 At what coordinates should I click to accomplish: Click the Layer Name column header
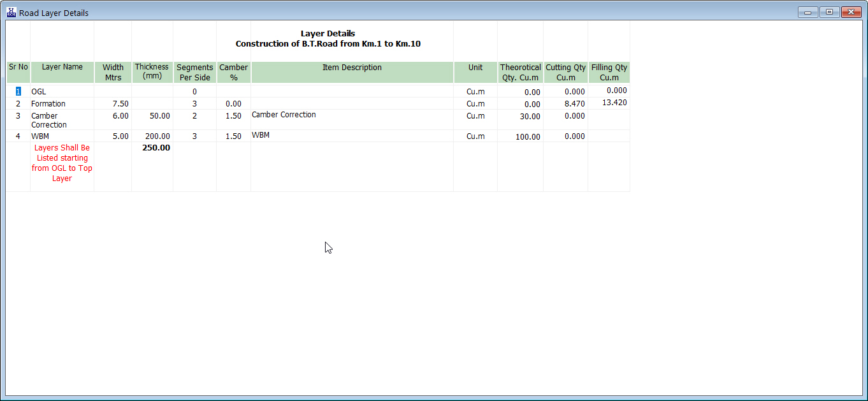[62, 72]
